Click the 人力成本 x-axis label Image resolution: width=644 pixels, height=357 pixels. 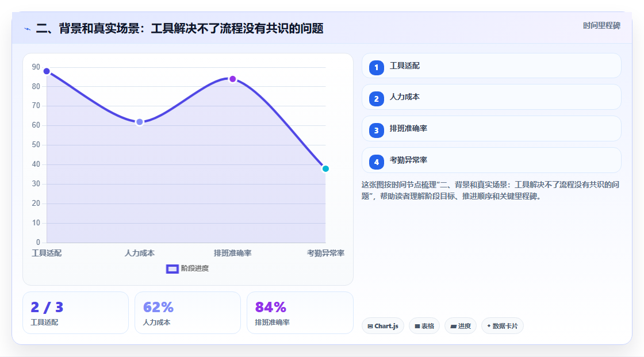(140, 253)
